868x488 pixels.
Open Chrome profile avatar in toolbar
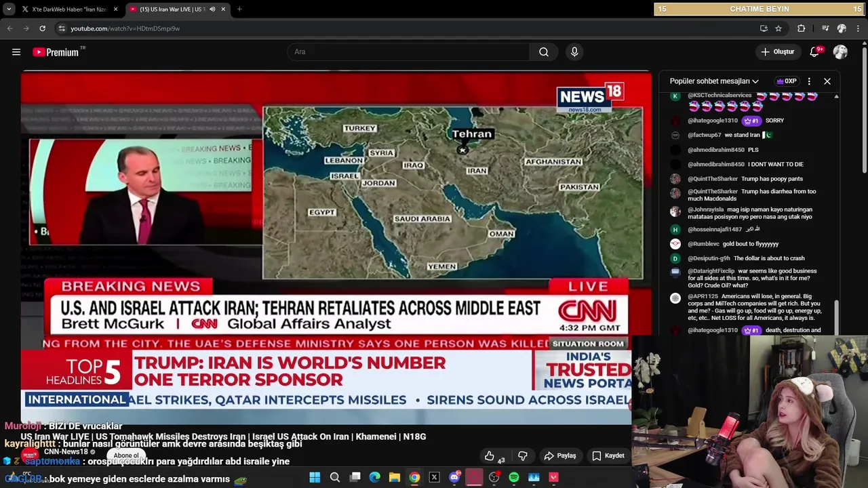coord(842,28)
